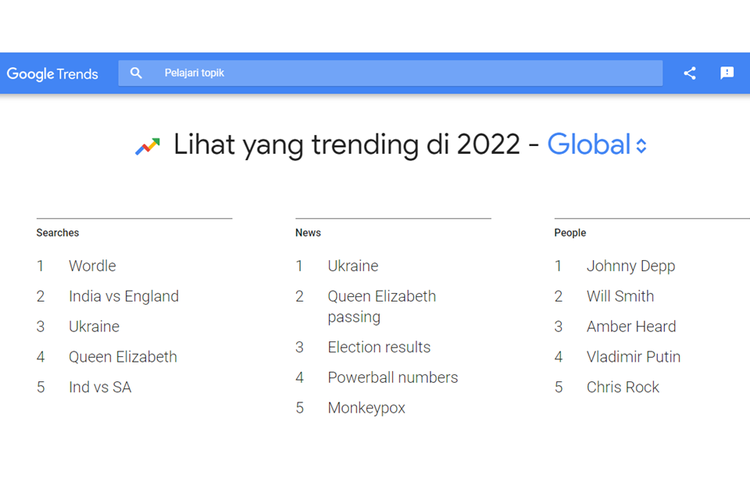Click the share icon in header
This screenshot has width=750, height=500.
pos(689,73)
